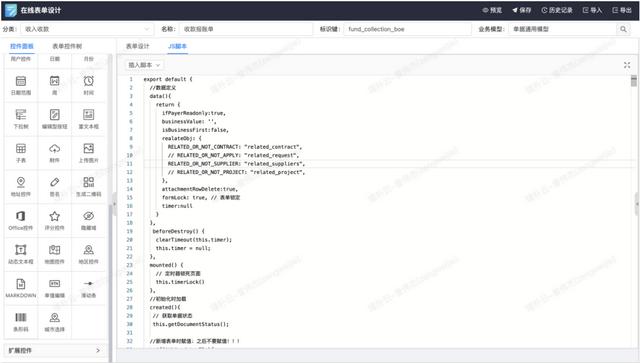This screenshot has width=640, height=364.
Task: Click line with RELATED_OR_NOT_SUPPLIER
Action: [x=236, y=164]
